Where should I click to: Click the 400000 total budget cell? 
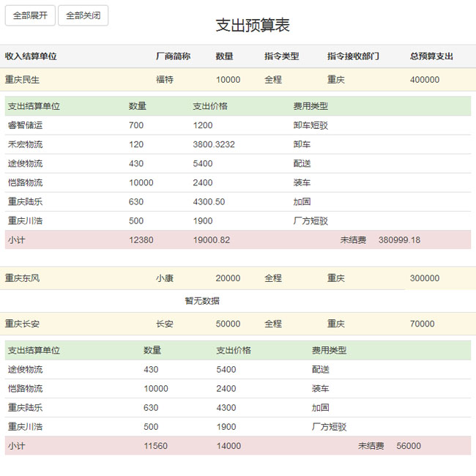[425, 80]
